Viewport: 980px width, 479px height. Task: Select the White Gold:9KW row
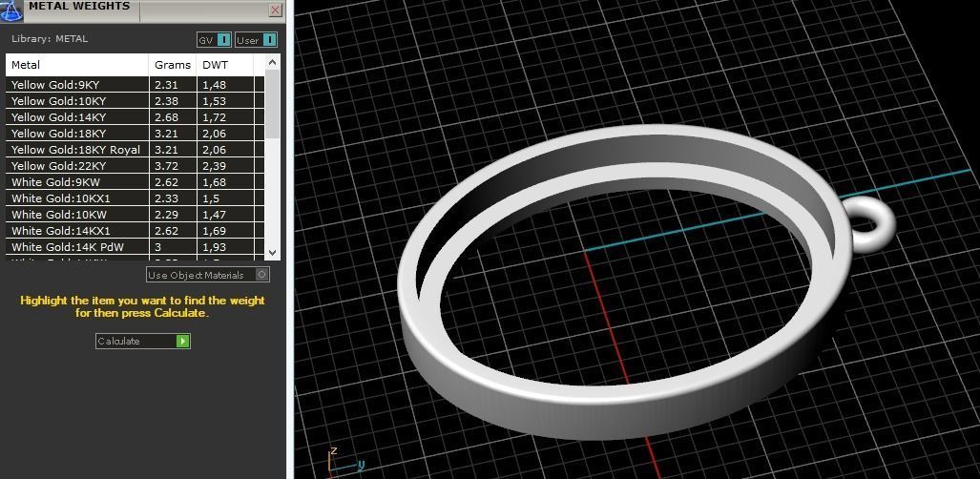tap(135, 182)
